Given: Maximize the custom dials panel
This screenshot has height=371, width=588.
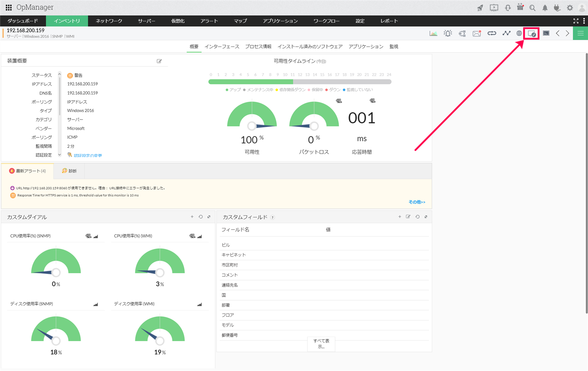Looking at the screenshot, I should (x=209, y=217).
